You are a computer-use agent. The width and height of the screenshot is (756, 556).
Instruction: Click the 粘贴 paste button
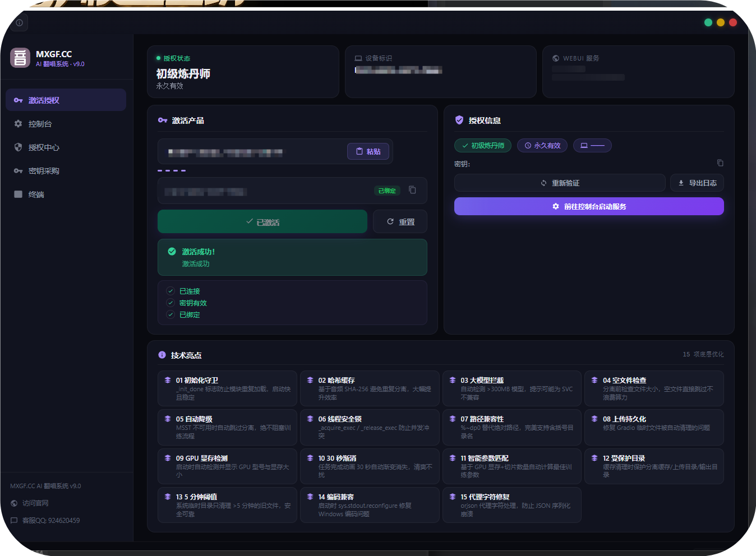pyautogui.click(x=368, y=151)
